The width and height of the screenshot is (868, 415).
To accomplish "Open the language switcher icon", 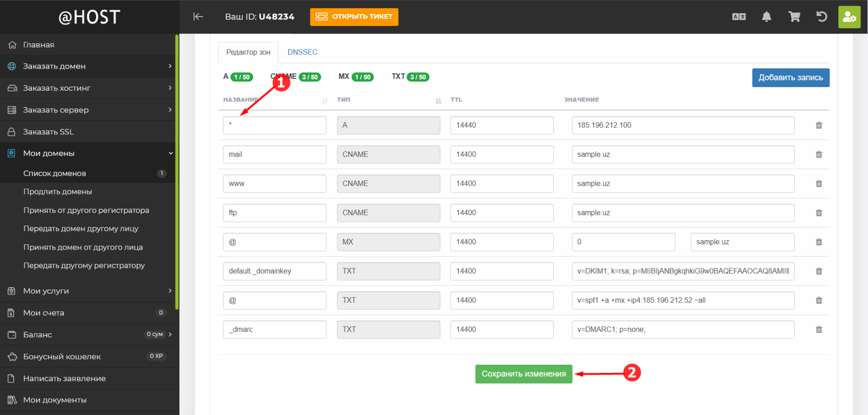I will 739,17.
